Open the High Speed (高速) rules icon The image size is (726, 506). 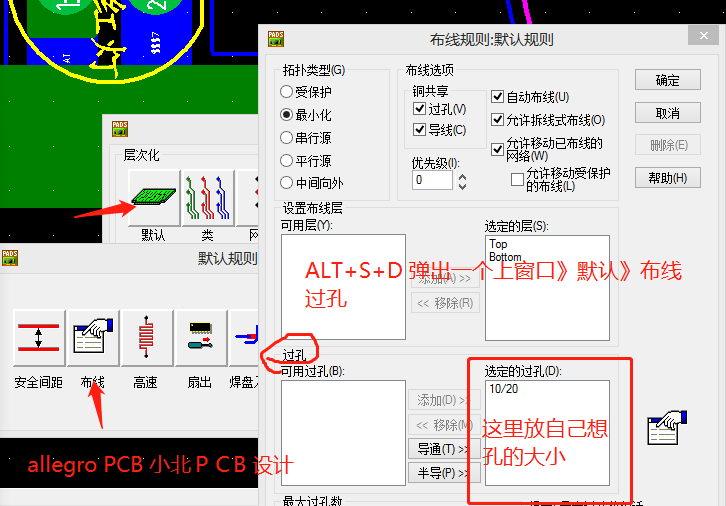pos(147,338)
